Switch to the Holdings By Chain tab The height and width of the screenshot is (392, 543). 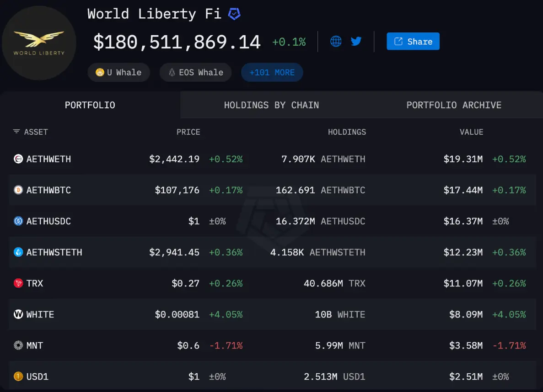coord(271,105)
